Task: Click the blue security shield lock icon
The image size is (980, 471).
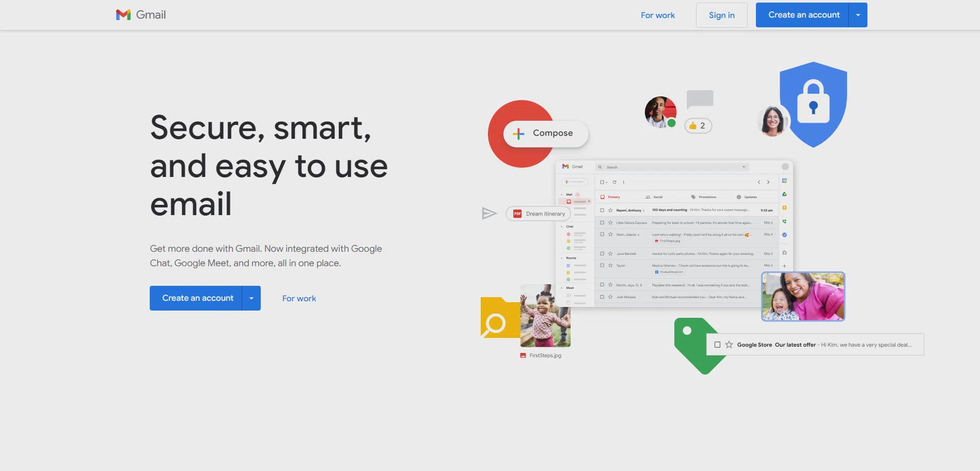Action: coord(813,104)
